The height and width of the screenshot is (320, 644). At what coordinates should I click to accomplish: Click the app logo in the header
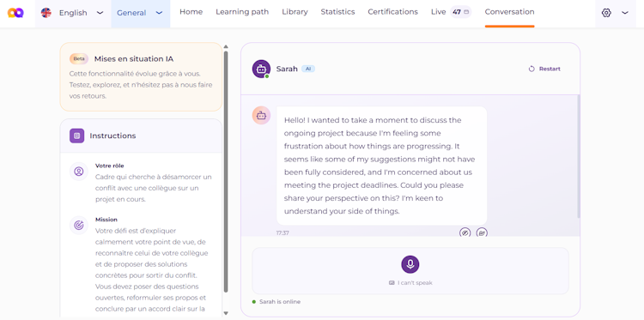pos(15,13)
